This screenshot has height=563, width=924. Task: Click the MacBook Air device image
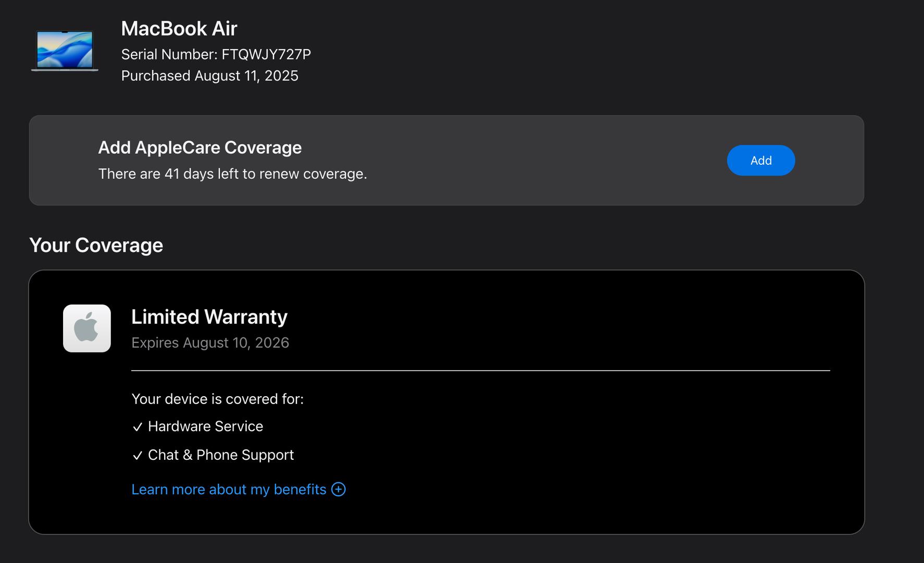(65, 51)
